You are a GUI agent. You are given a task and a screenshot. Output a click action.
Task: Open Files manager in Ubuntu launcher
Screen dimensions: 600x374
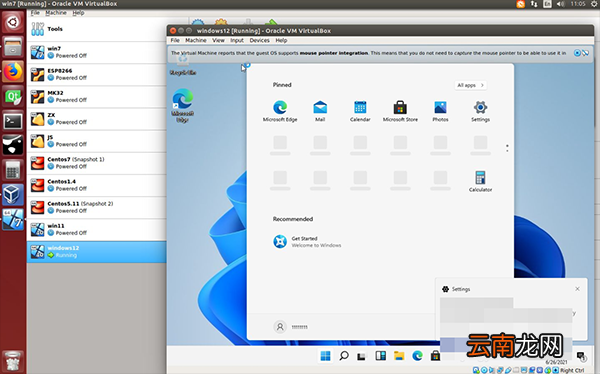coord(13,47)
